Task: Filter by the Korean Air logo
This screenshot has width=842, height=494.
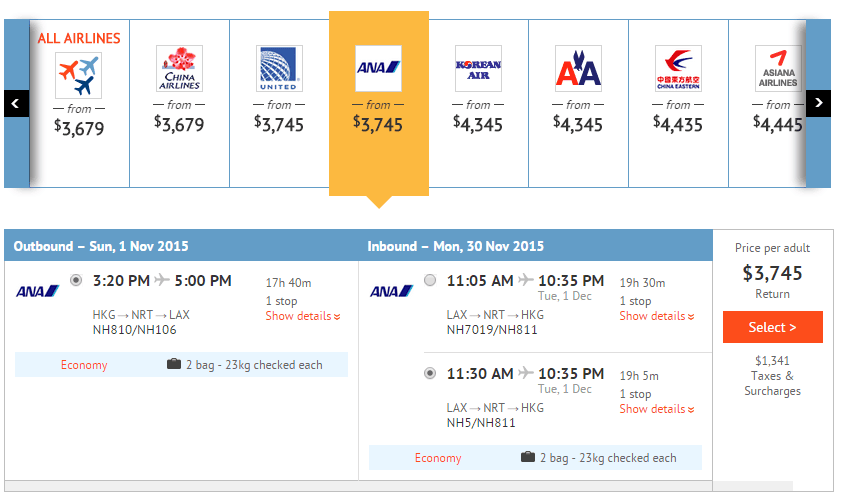Action: [478, 68]
